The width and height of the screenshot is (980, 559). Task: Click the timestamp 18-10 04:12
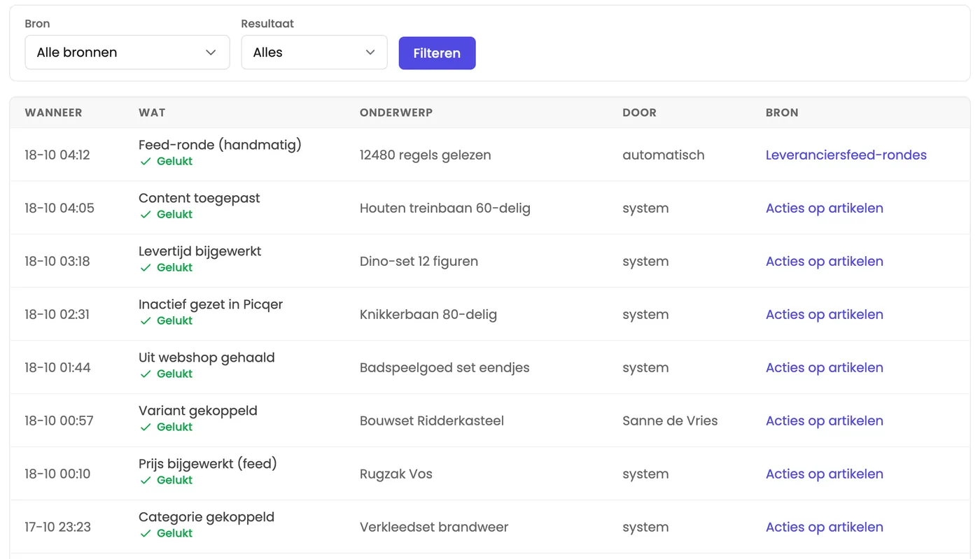coord(57,155)
